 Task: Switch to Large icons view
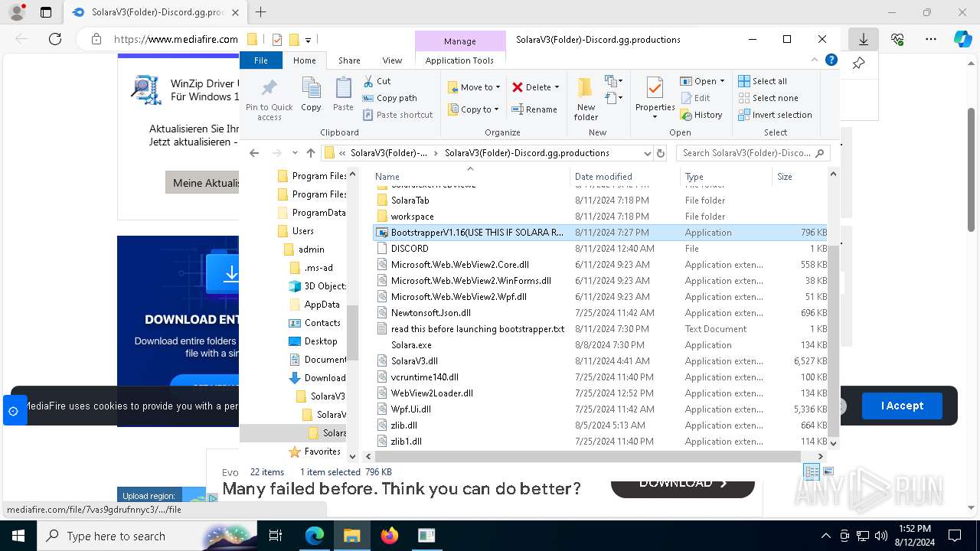(828, 471)
